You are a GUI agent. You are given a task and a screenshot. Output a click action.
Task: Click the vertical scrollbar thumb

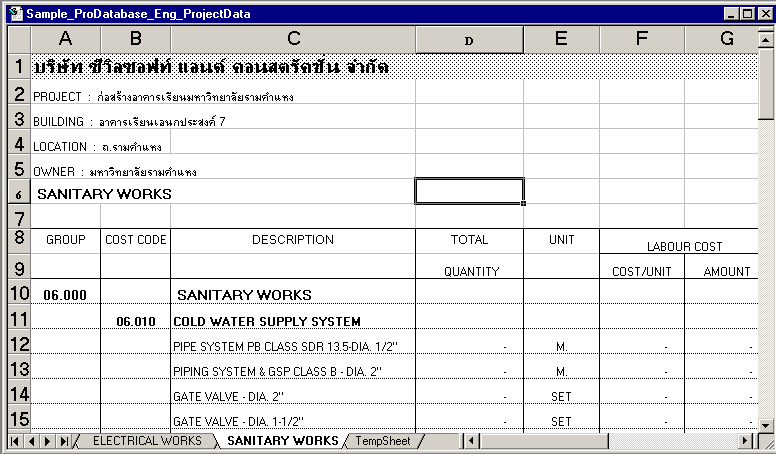point(766,84)
